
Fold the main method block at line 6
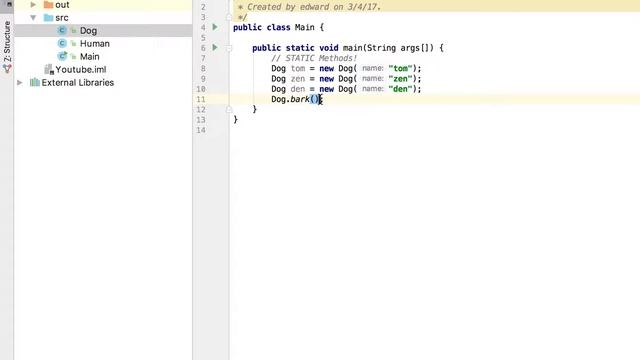click(229, 48)
